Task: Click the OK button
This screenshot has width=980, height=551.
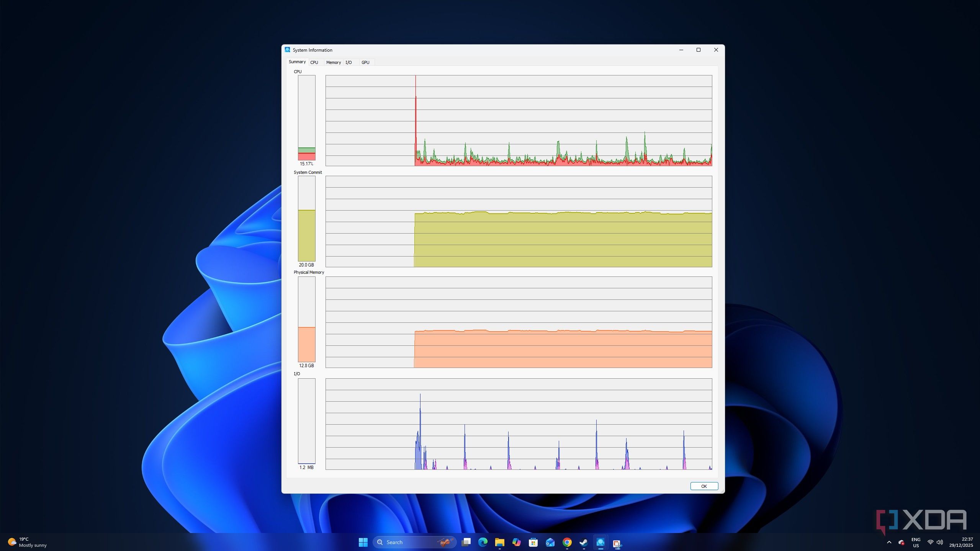Action: point(704,486)
